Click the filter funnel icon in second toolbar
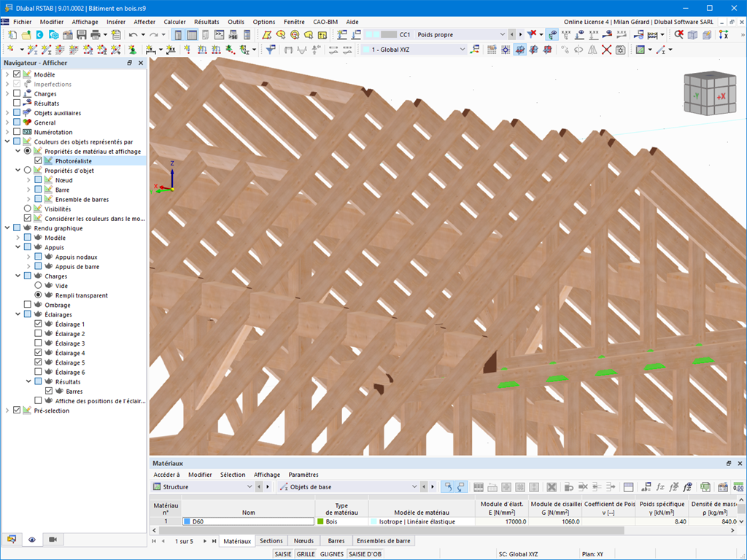Image resolution: width=747 pixels, height=560 pixels. 270,50
